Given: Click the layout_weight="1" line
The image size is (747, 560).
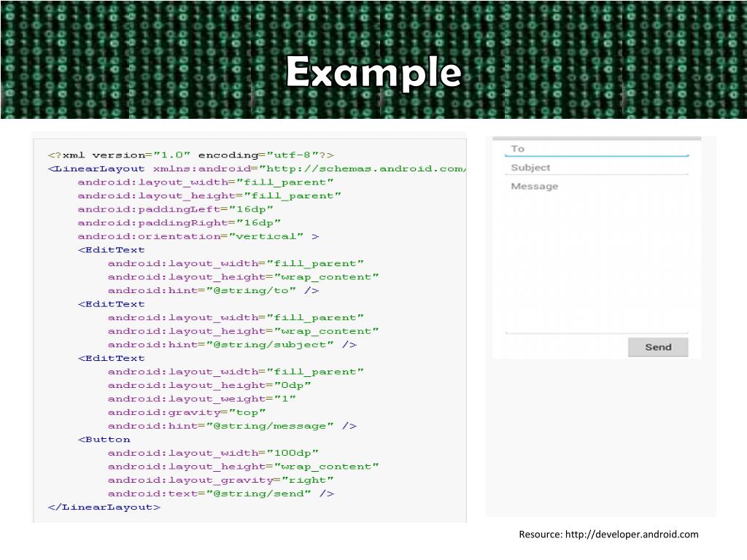Looking at the screenshot, I should [x=201, y=399].
